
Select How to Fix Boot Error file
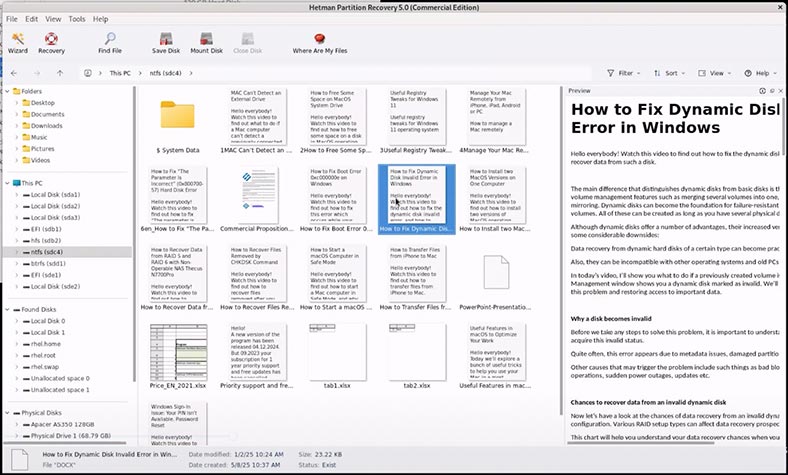337,200
